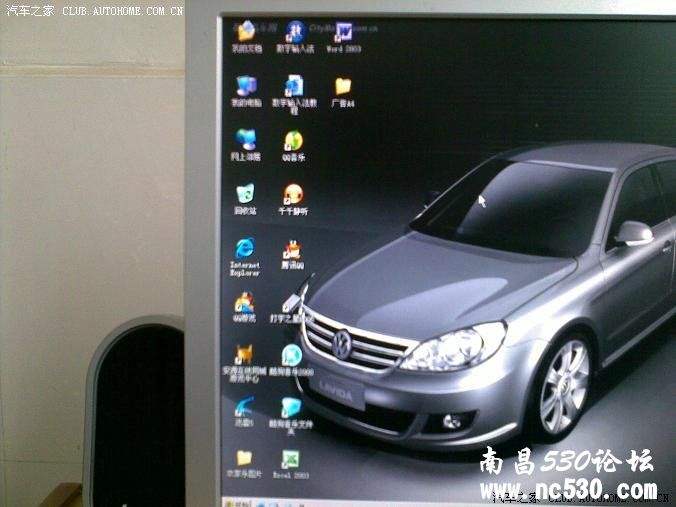The height and width of the screenshot is (507, 676).
Task: Launch 千千静听 audio player
Action: pos(293,194)
